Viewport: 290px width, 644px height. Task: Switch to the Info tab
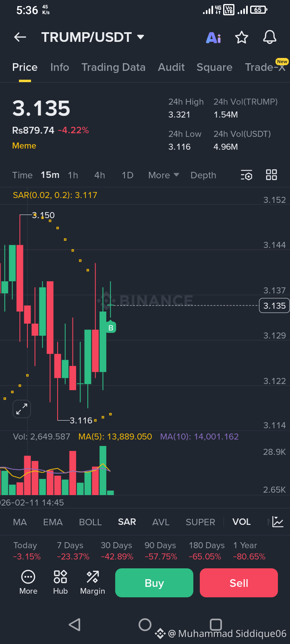coord(60,67)
